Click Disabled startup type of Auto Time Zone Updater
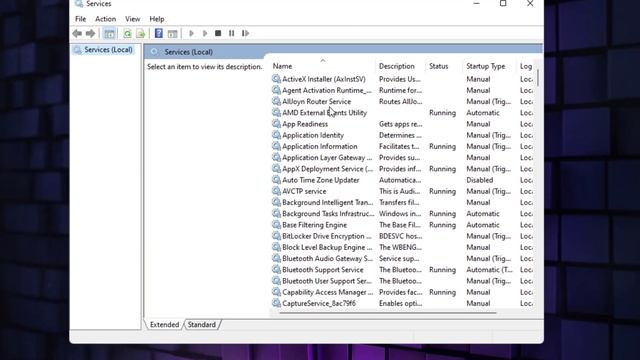The width and height of the screenshot is (640, 360). tap(480, 180)
